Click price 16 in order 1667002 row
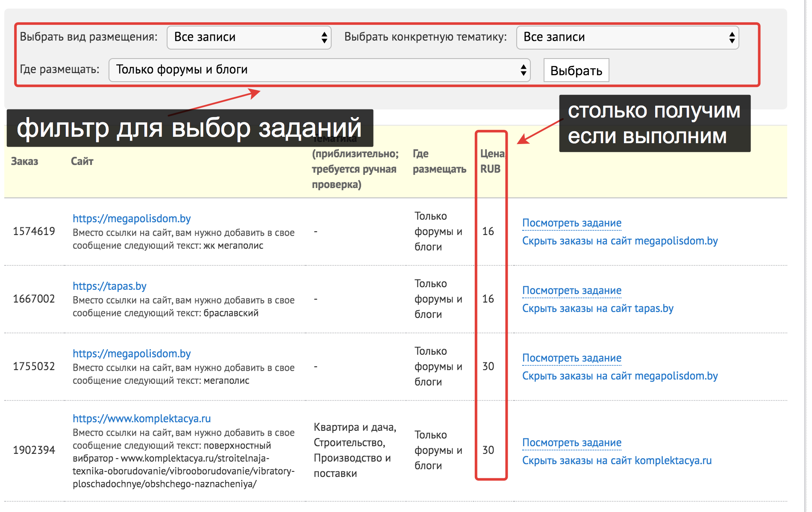This screenshot has width=812, height=512. point(488,299)
